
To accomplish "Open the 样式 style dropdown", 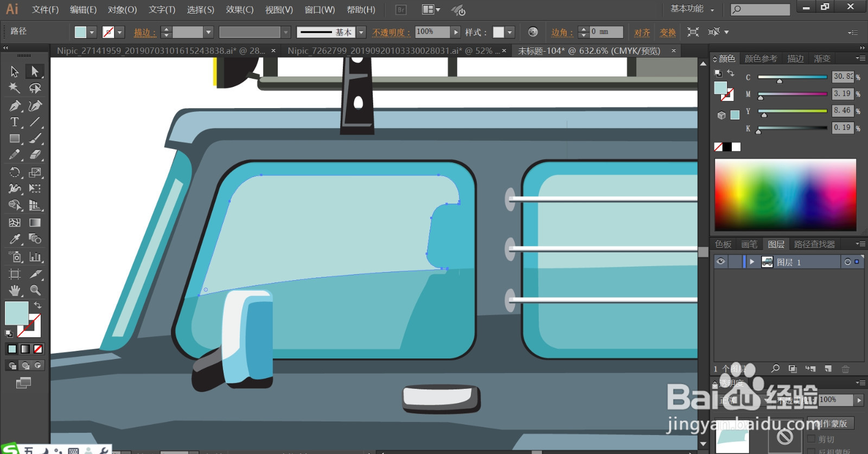I will click(510, 33).
